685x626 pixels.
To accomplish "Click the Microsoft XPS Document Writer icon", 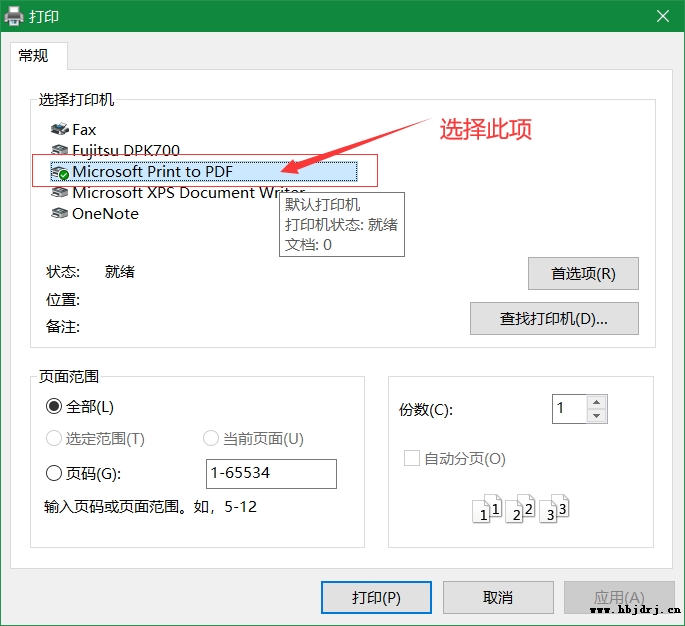I will pos(60,192).
